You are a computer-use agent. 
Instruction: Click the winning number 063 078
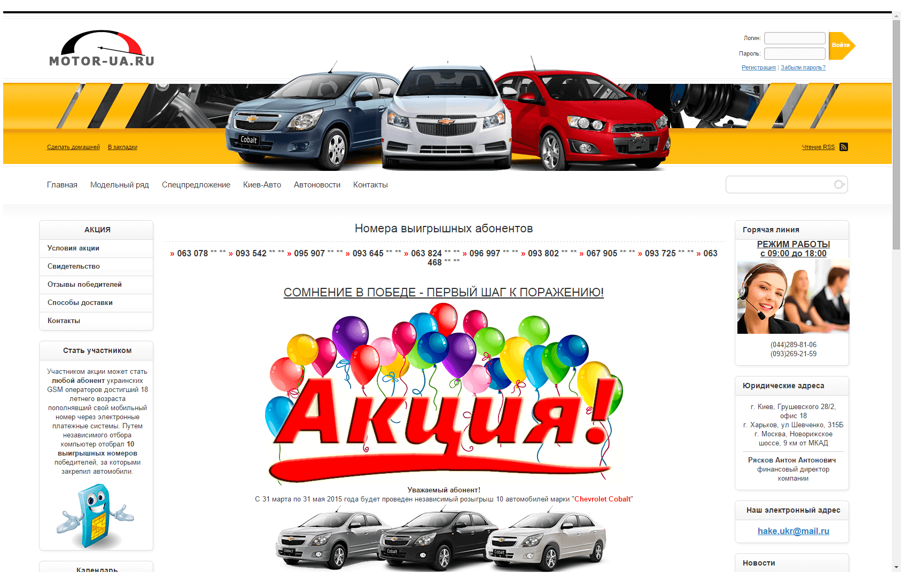click(192, 253)
